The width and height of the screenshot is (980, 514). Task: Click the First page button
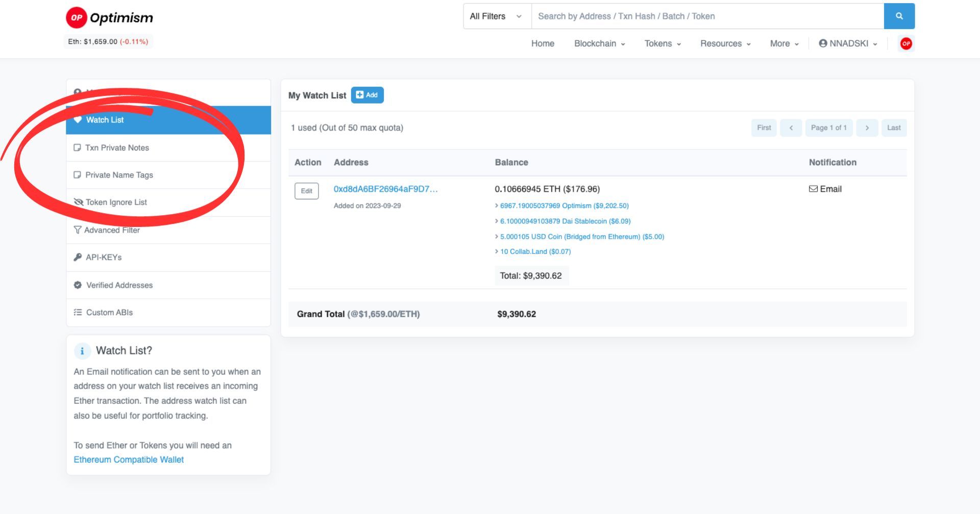pos(764,128)
